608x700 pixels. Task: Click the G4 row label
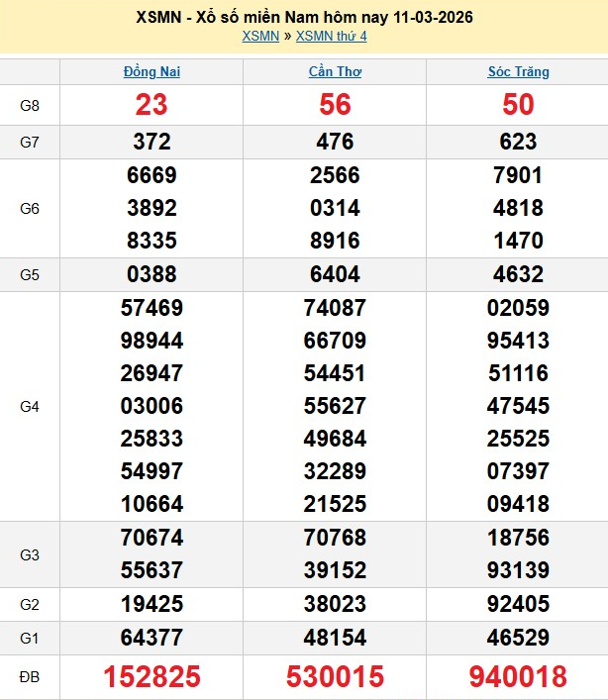click(30, 406)
